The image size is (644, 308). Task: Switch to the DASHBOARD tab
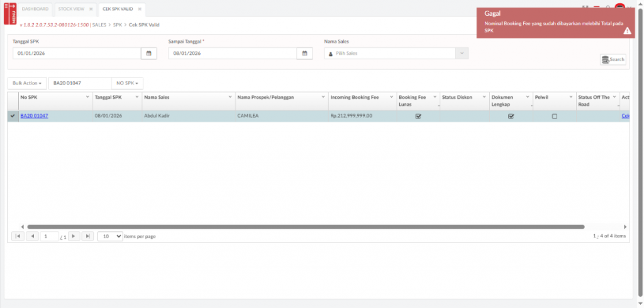pos(35,9)
